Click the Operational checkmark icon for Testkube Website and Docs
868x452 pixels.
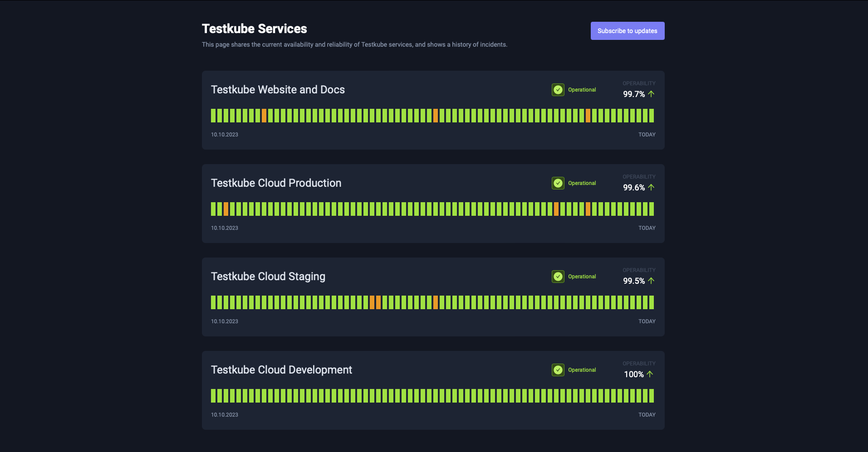558,89
